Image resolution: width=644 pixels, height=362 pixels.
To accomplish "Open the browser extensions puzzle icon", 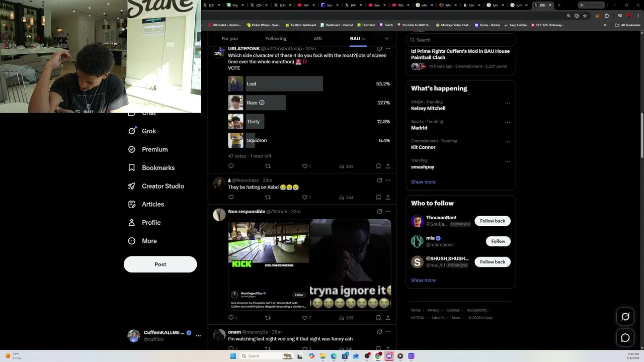I will (606, 16).
